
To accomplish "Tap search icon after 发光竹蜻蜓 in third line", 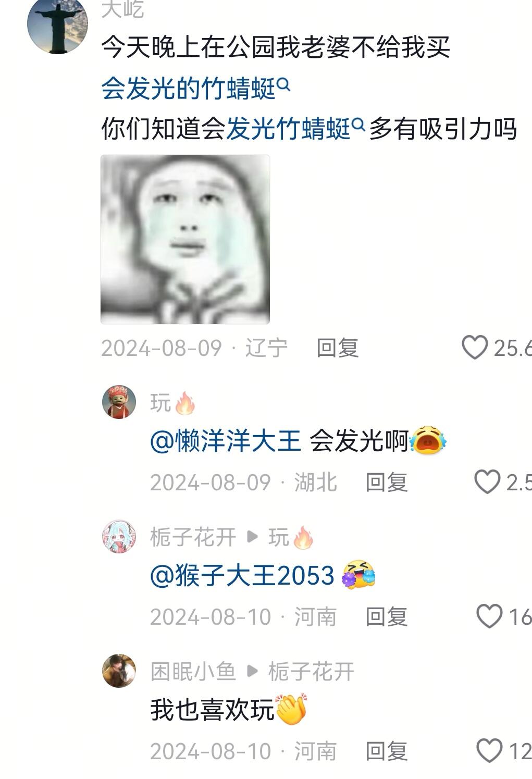I will click(358, 124).
